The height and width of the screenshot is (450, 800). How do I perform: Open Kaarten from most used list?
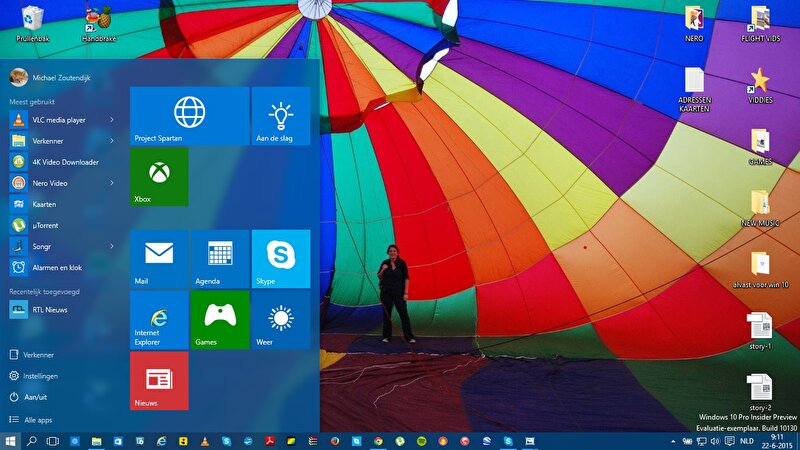(x=44, y=204)
